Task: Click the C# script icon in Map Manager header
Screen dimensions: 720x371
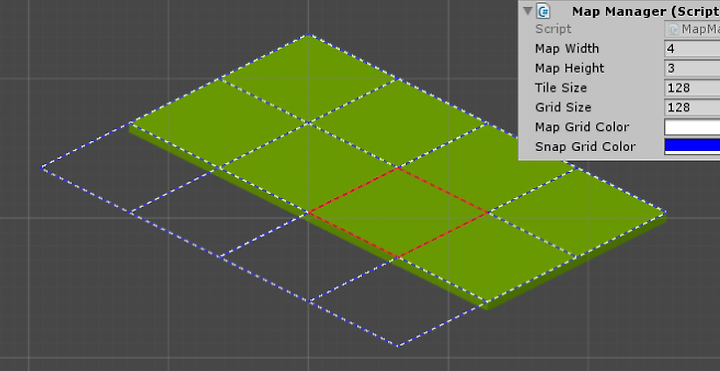Action: tap(544, 10)
